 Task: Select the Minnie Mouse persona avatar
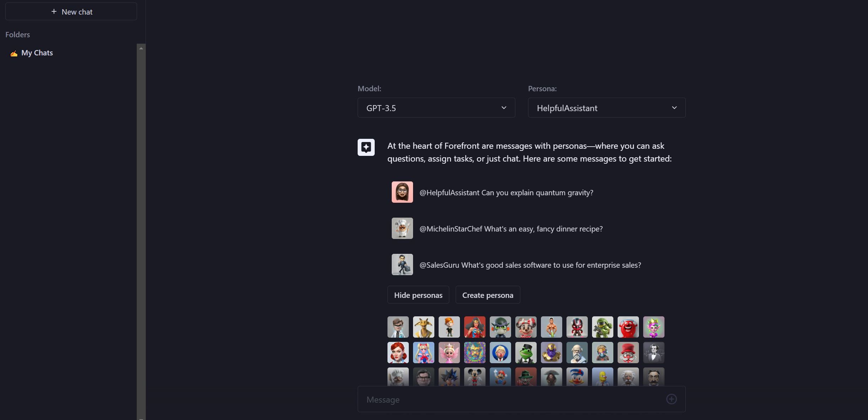(526, 327)
